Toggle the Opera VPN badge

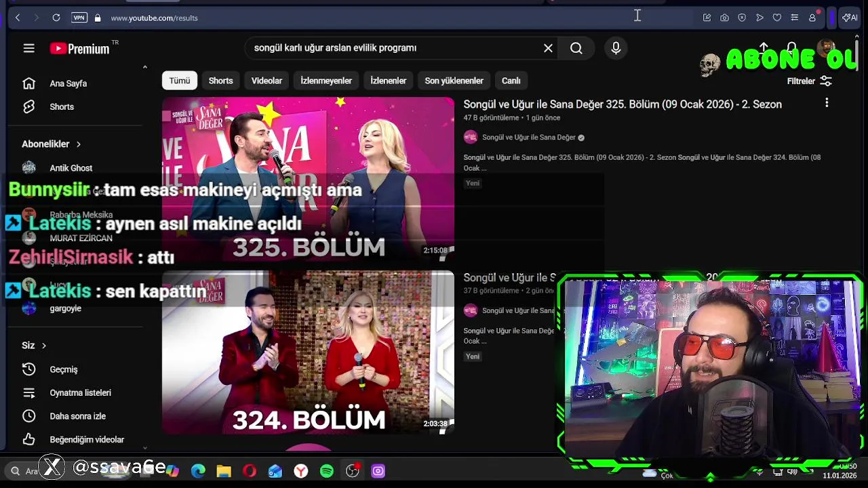pos(79,18)
